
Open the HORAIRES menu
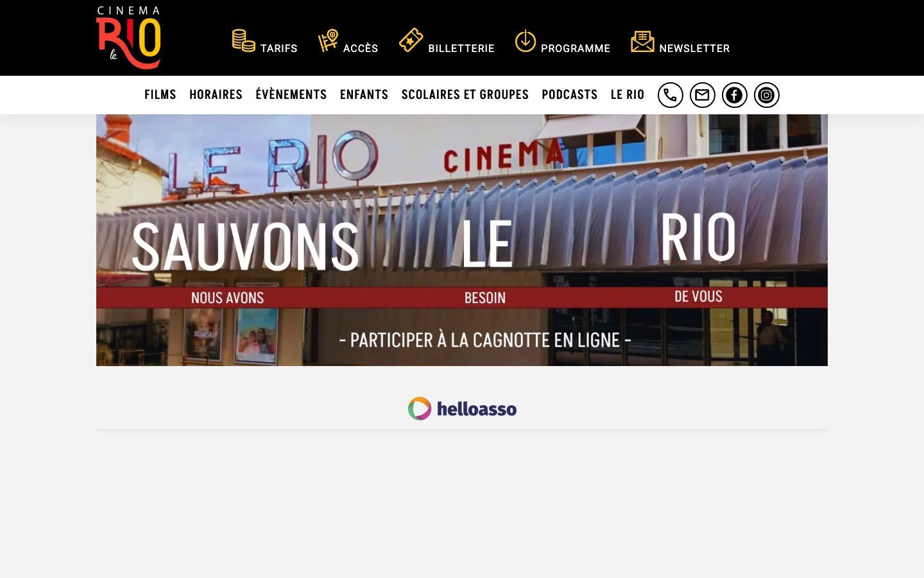coord(216,94)
